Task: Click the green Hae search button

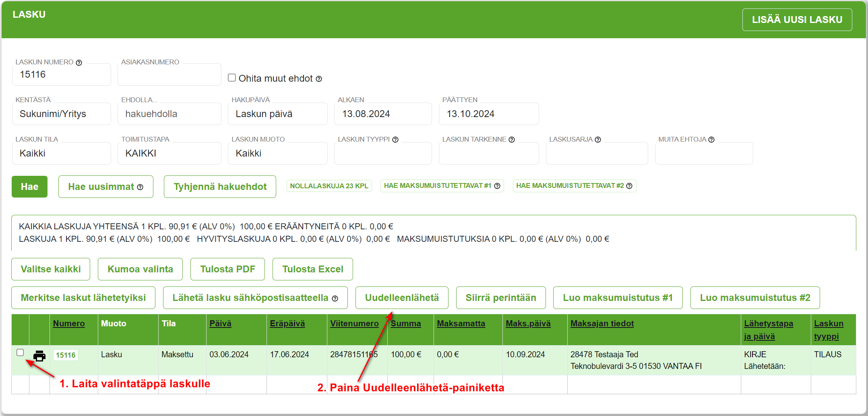Action: click(29, 187)
